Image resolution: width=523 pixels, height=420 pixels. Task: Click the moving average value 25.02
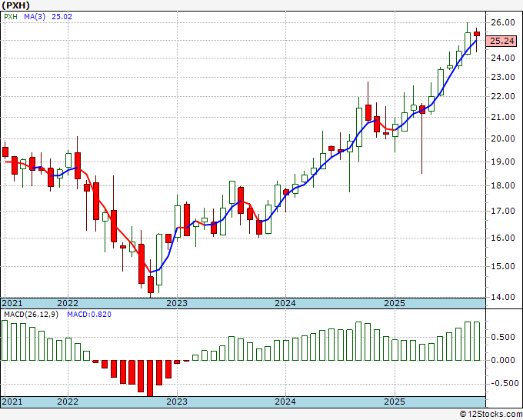point(62,17)
